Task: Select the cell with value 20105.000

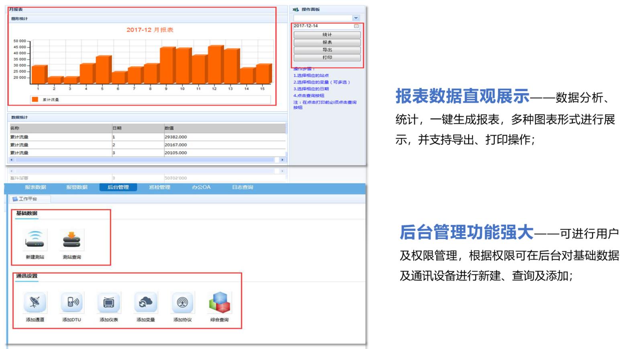Action: coord(225,153)
